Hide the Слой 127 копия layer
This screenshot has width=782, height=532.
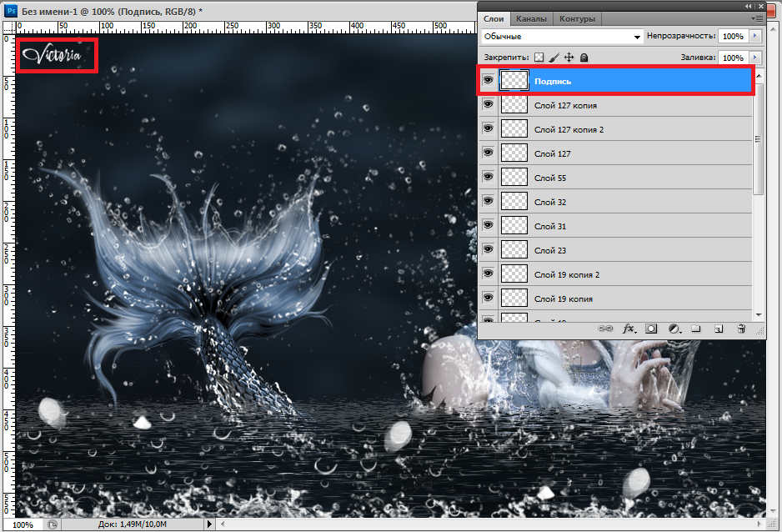489,104
